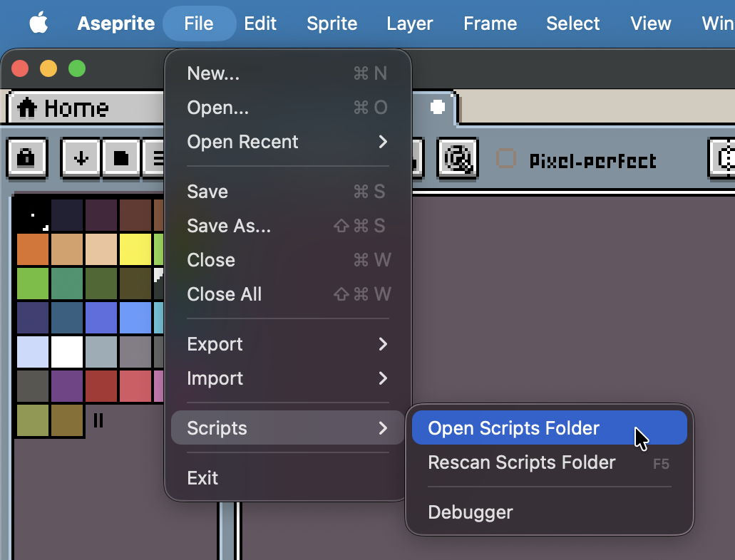Close the open File menu via its title
This screenshot has width=735, height=560.
click(199, 23)
